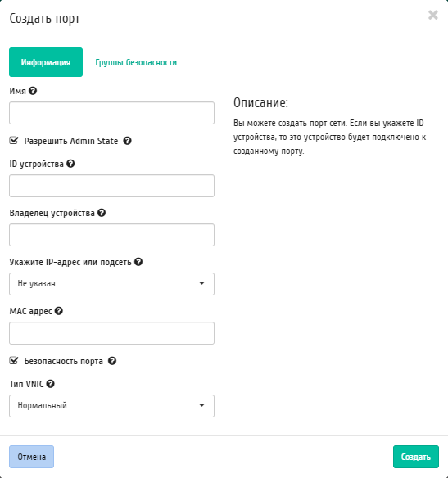Image resolution: width=448 pixels, height=478 pixels.
Task: Switch to the Группы безопасности tab
Action: click(136, 62)
